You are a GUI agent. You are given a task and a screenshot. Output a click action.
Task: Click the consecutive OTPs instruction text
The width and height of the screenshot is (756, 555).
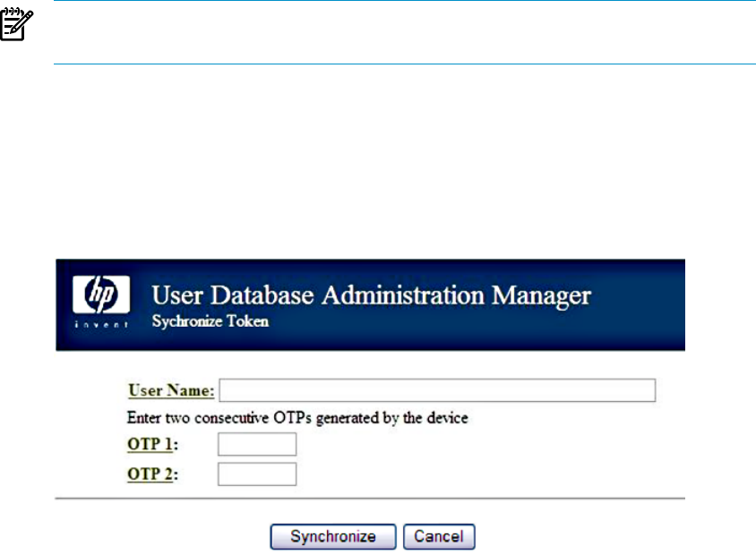(297, 418)
